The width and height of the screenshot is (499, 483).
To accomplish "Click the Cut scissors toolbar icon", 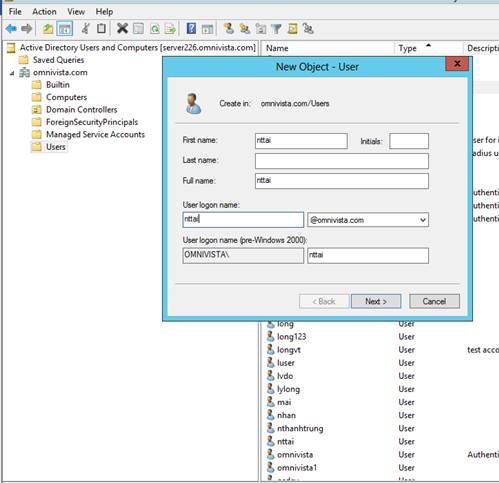I will 85,29.
